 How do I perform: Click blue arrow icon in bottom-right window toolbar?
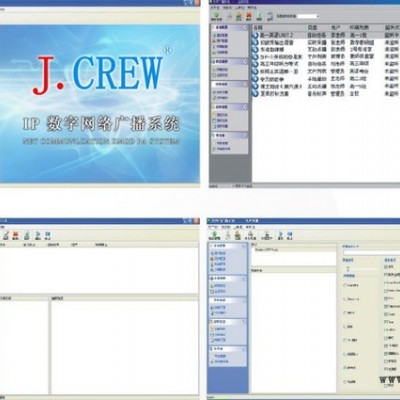coord(280,235)
